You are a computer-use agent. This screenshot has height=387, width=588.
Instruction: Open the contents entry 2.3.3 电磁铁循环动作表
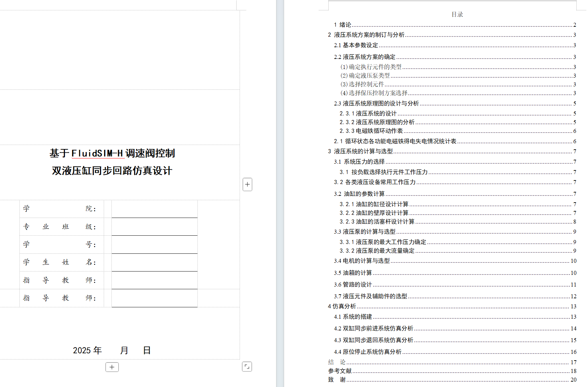(458, 131)
